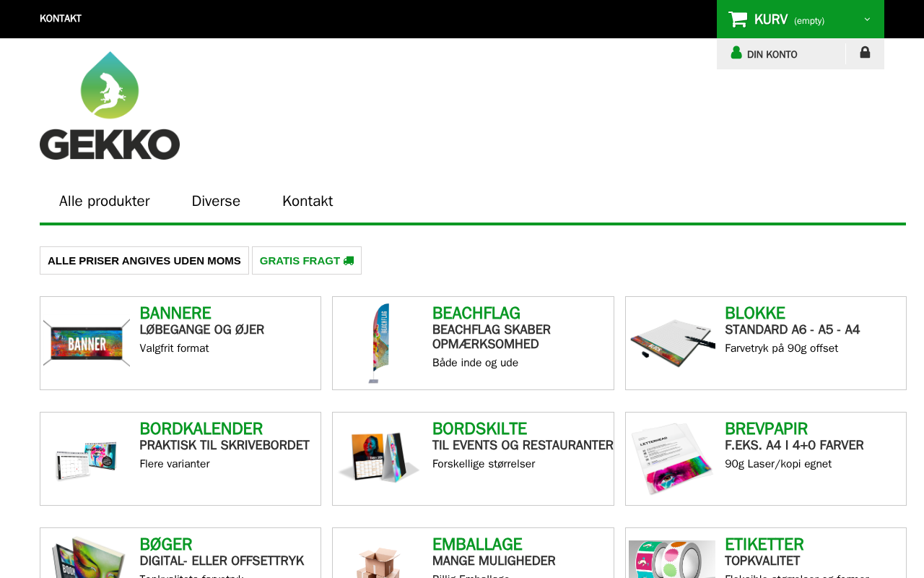Click the text 'Praktisk til skrivebordet'
The width and height of the screenshot is (924, 578).
click(225, 446)
